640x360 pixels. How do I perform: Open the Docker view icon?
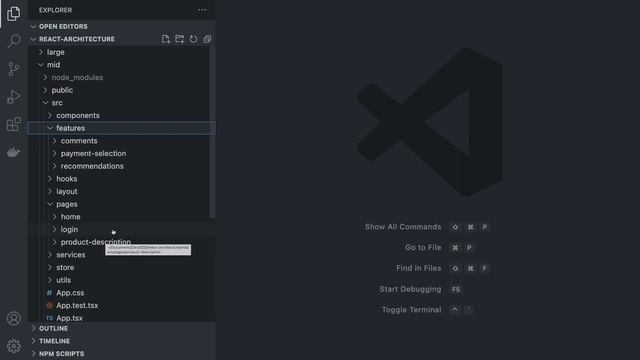click(x=13, y=152)
